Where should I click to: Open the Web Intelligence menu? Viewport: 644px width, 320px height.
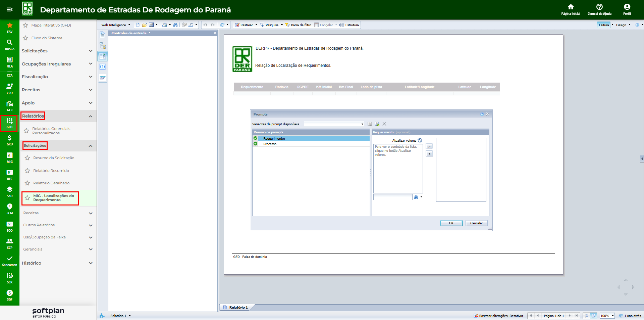[115, 25]
